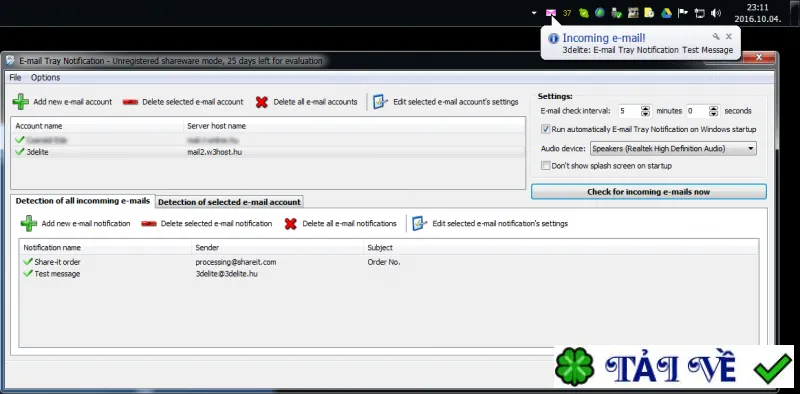
Task: Switch to Detection of selected e-mail account tab
Action: click(x=229, y=202)
